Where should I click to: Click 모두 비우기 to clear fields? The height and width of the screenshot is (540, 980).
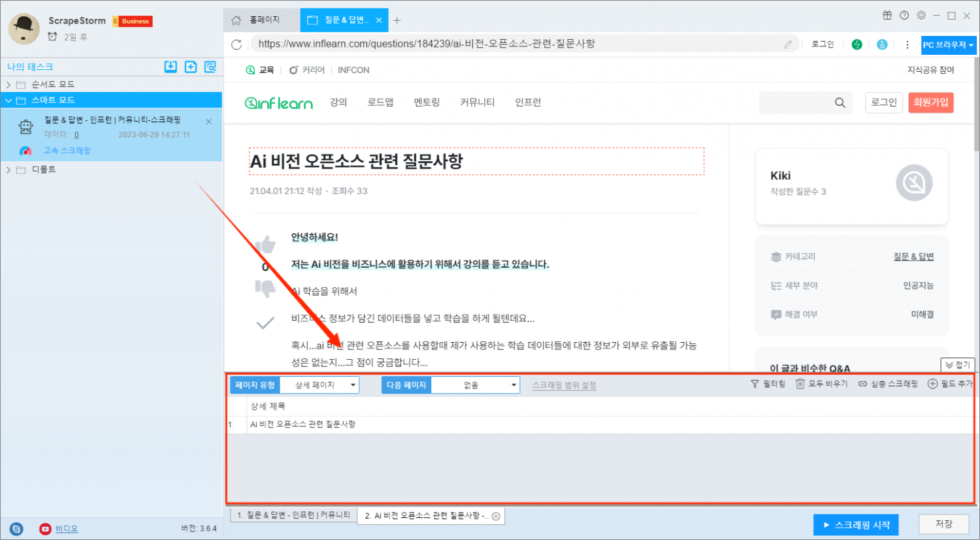click(x=822, y=384)
